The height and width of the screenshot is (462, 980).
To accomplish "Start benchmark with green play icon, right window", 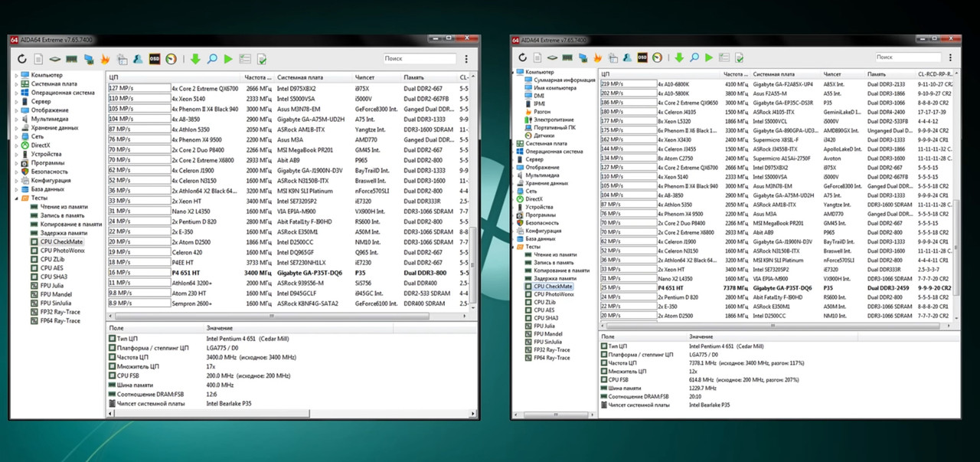I will [708, 57].
